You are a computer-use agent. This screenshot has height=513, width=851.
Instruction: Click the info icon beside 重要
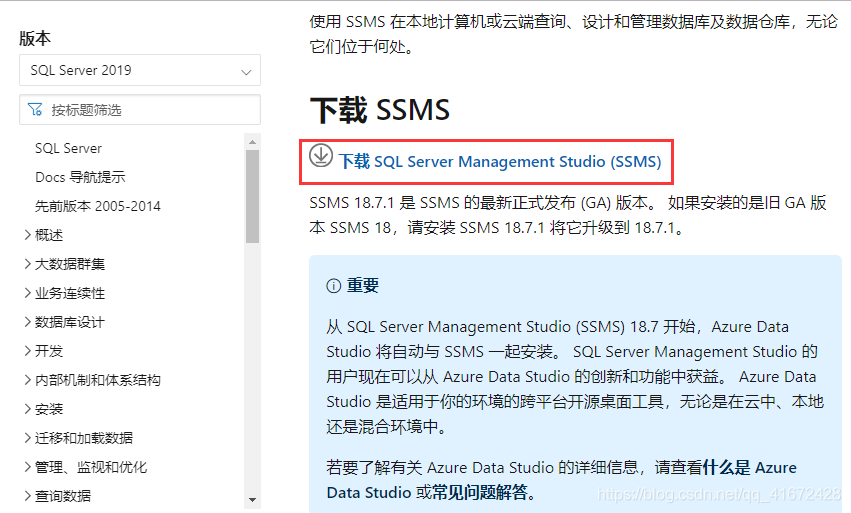[x=333, y=286]
